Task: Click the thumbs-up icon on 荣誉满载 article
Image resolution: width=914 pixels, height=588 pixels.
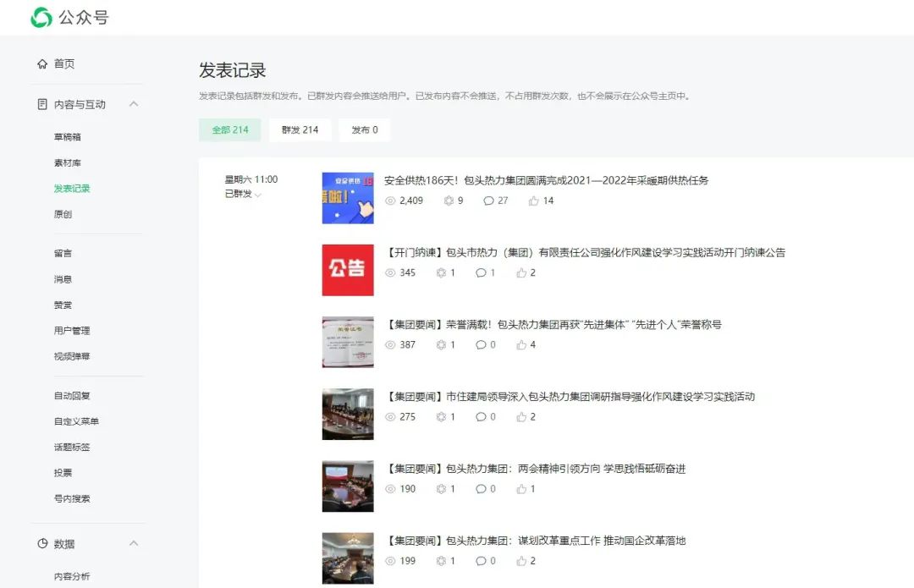Action: coord(522,344)
